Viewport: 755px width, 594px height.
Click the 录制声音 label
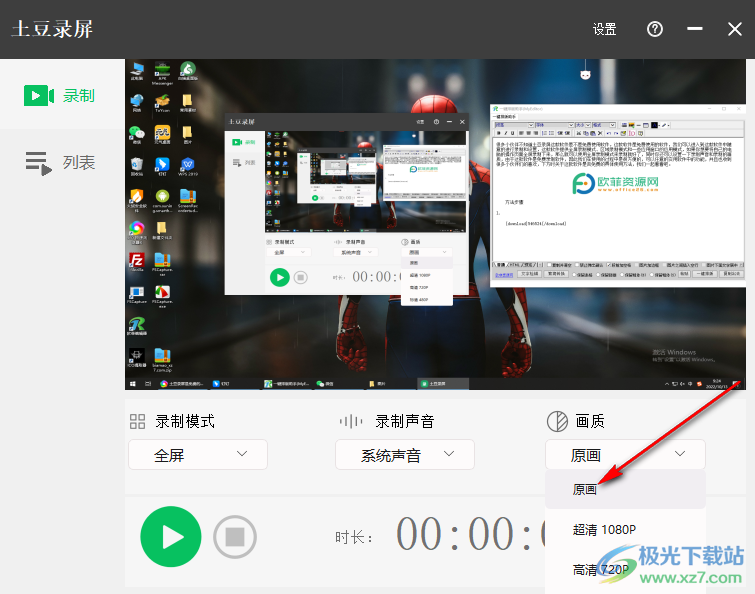pos(405,421)
